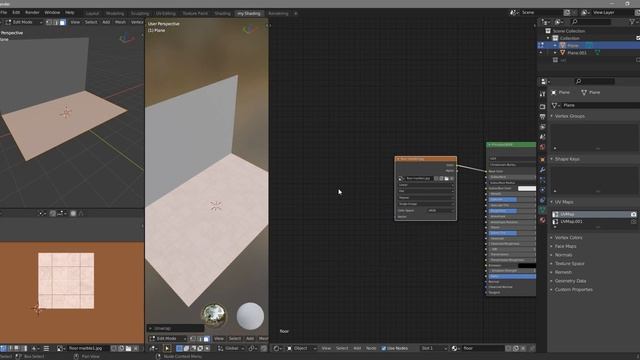This screenshot has width=640, height=360.
Task: Open the Material properties tab icon
Action: pos(542,220)
